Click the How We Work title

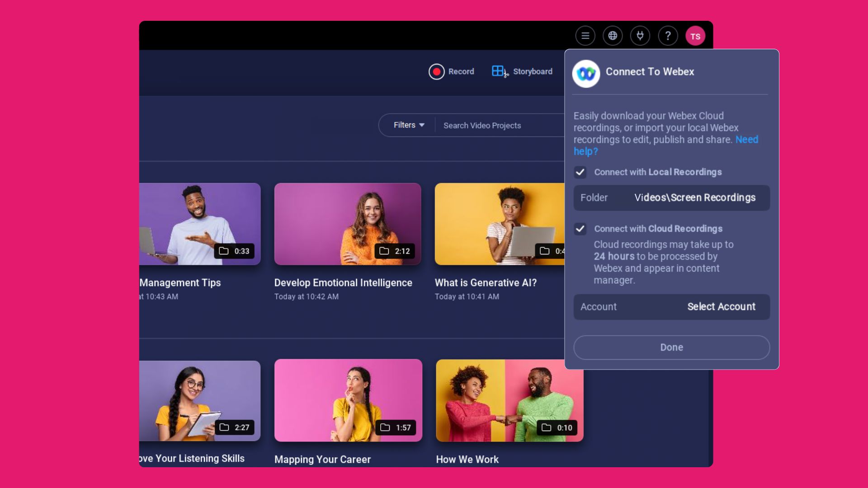tap(467, 459)
